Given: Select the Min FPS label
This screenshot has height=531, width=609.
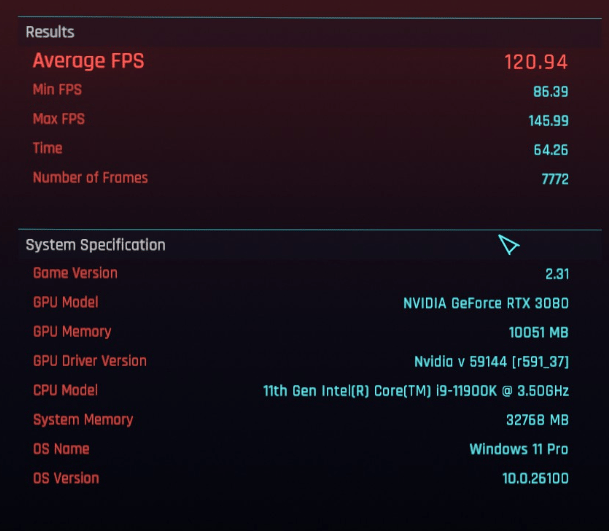Looking at the screenshot, I should (57, 90).
